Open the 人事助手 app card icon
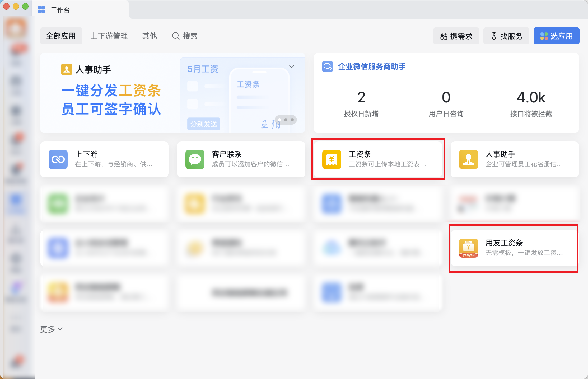 [x=469, y=159]
